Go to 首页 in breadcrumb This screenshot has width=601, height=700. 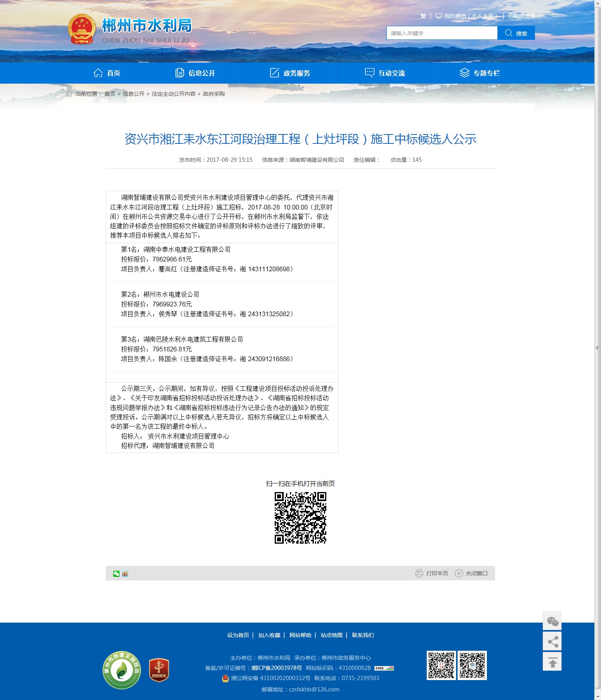[110, 94]
